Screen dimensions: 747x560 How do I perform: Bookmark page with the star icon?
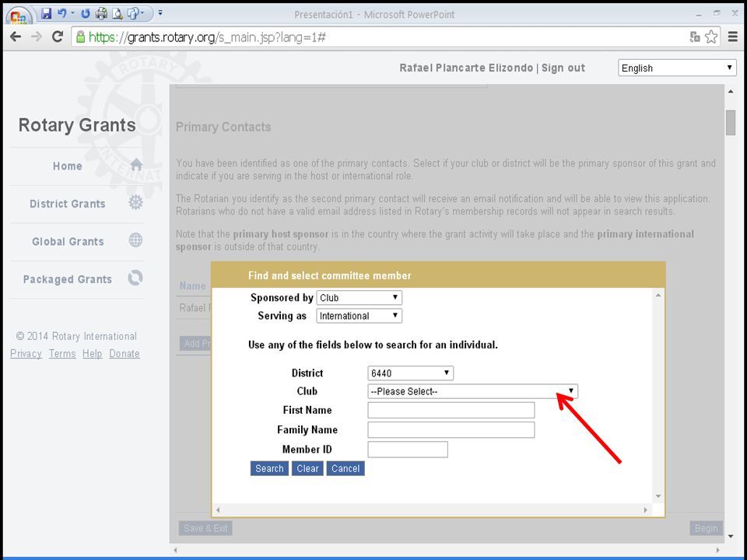[x=710, y=37]
